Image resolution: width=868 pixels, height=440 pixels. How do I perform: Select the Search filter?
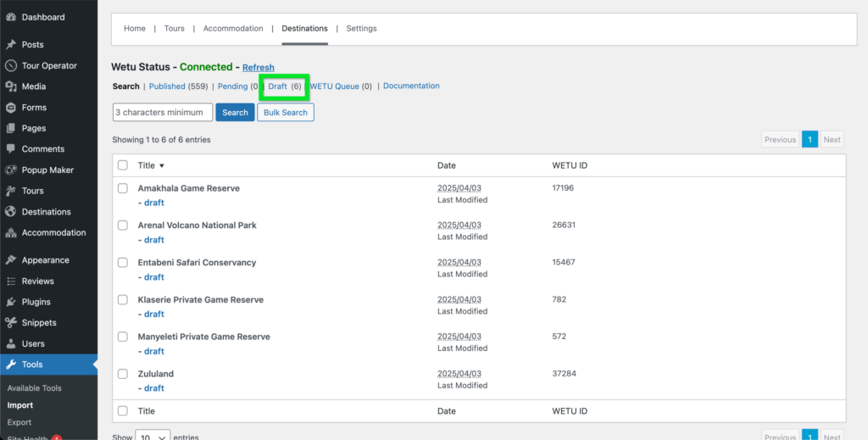tap(125, 86)
